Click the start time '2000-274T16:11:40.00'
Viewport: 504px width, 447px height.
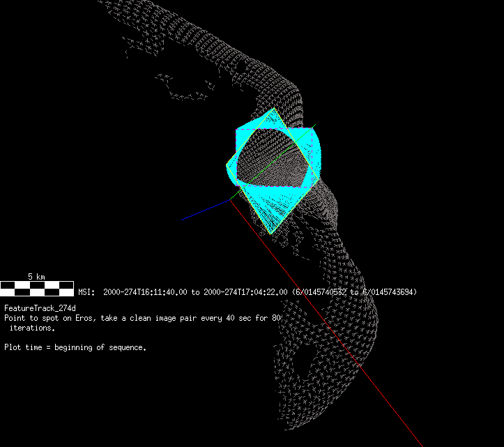[145, 292]
